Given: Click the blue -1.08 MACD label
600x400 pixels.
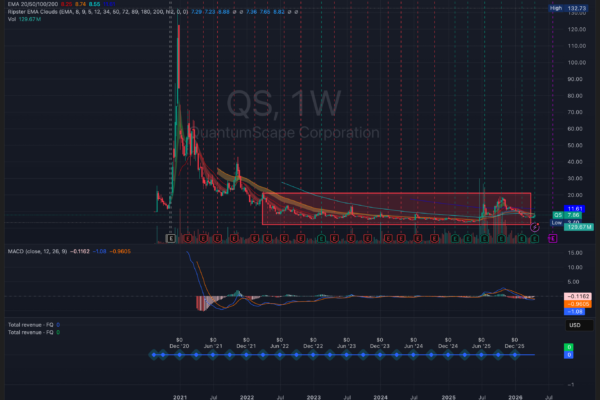Looking at the screenshot, I should pos(574,311).
